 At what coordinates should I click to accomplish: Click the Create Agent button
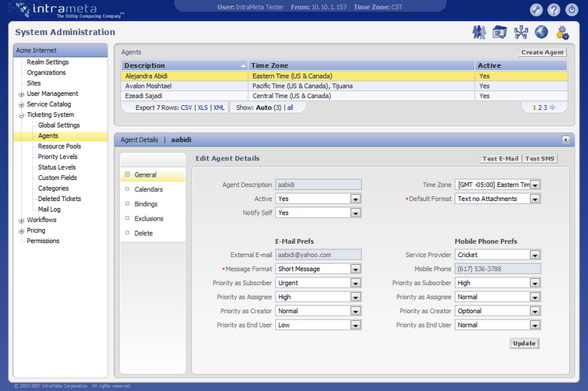tap(543, 52)
